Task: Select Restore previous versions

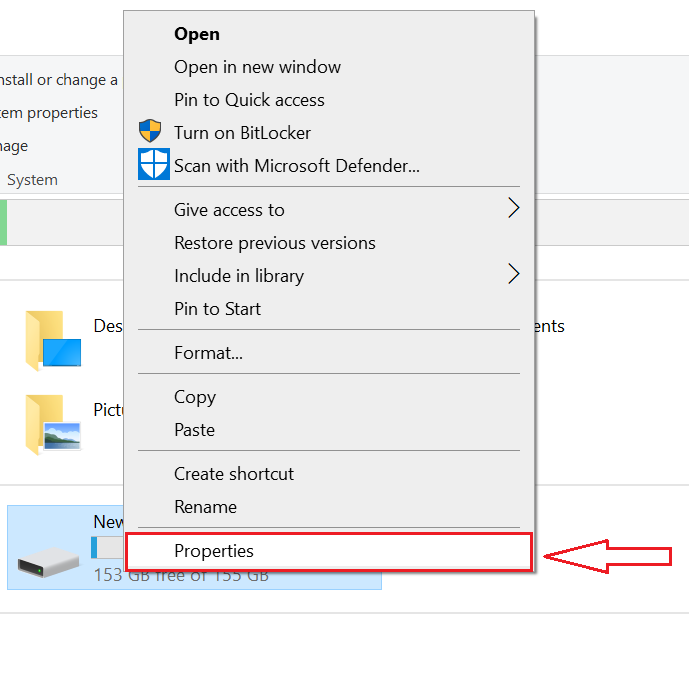Action: coord(329,243)
